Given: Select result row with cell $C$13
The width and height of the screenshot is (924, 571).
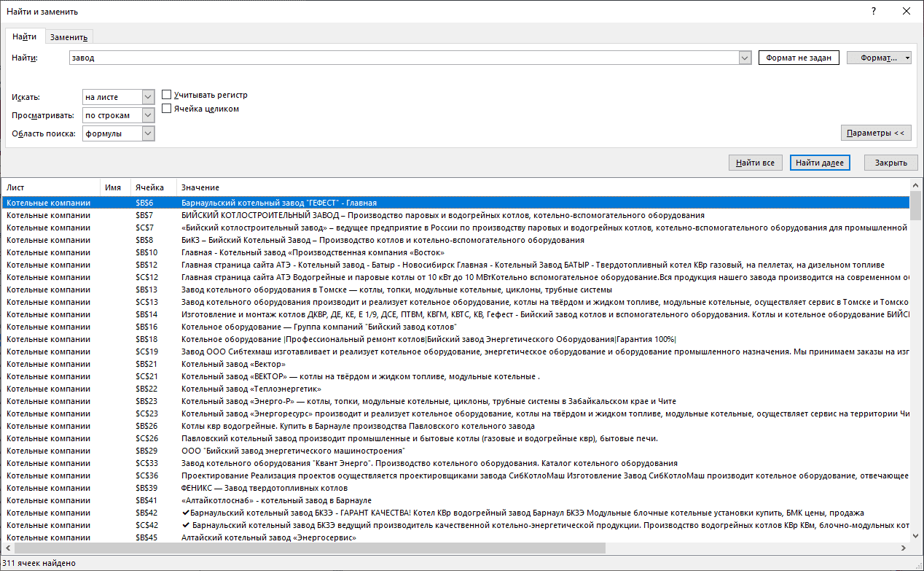Looking at the screenshot, I should 455,302.
